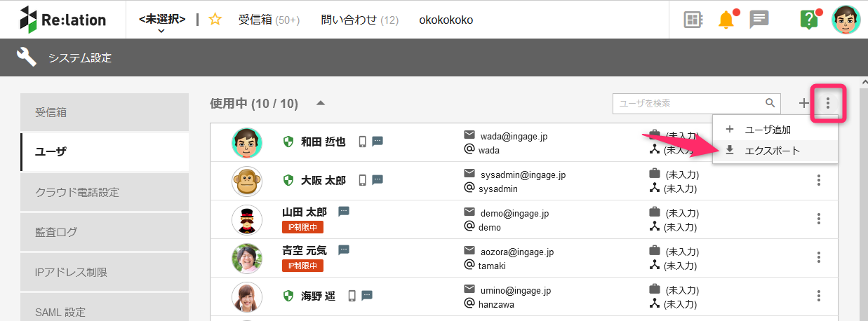Viewport: 868px width, 321px height.
Task: Click the green help question mark icon
Action: [x=809, y=20]
